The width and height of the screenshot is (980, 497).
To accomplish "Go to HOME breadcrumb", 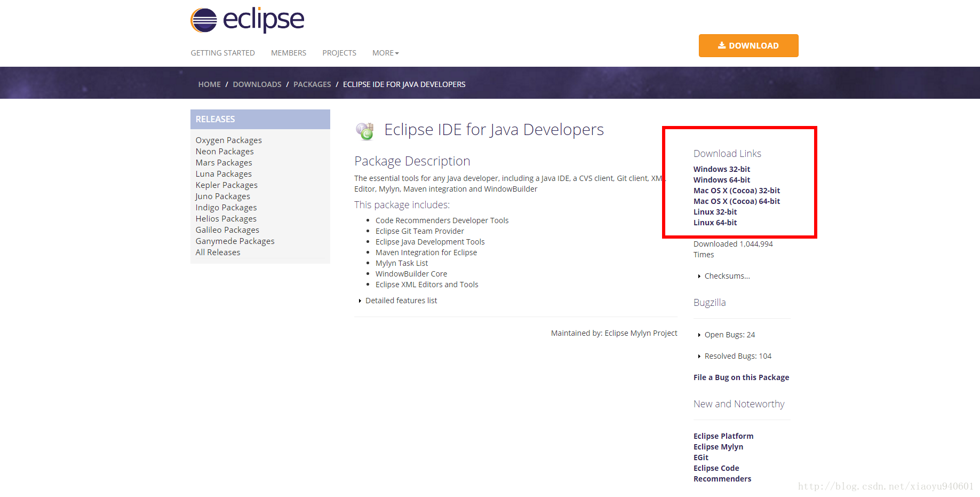I will pyautogui.click(x=209, y=84).
